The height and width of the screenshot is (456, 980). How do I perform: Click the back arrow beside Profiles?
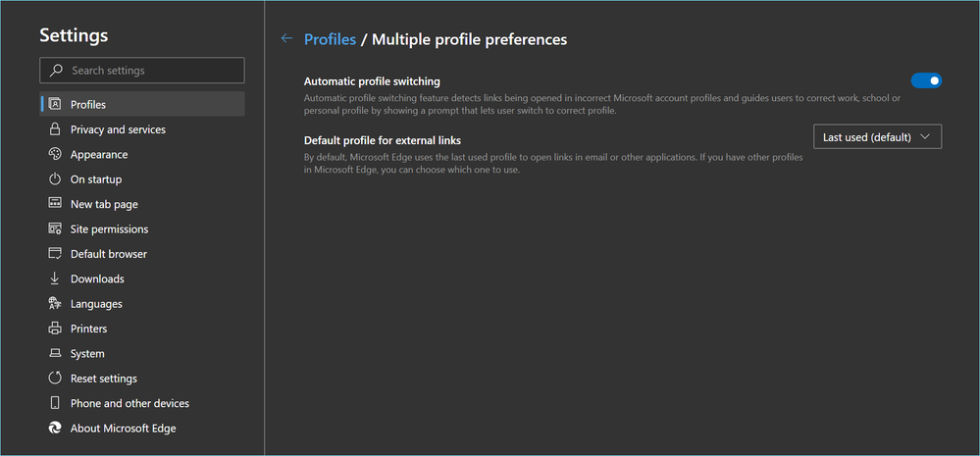point(286,39)
